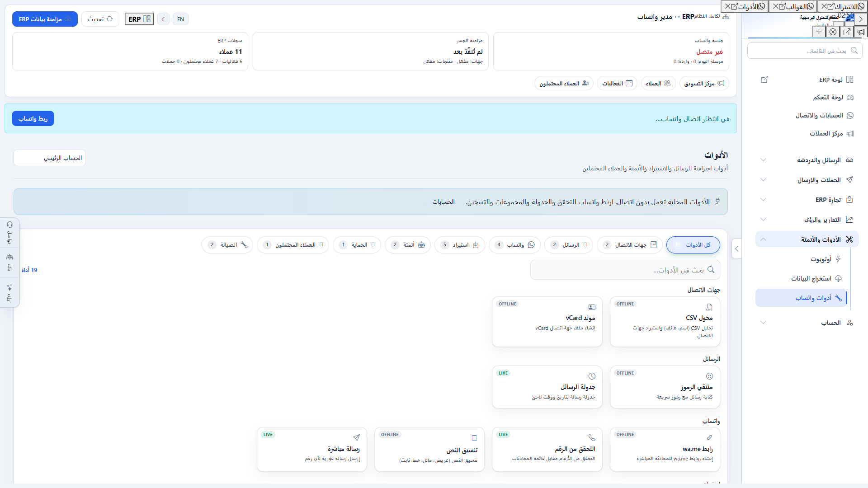868x488 pixels.
Task: Open العملاء المحتملون shortcut chip
Action: point(564,83)
